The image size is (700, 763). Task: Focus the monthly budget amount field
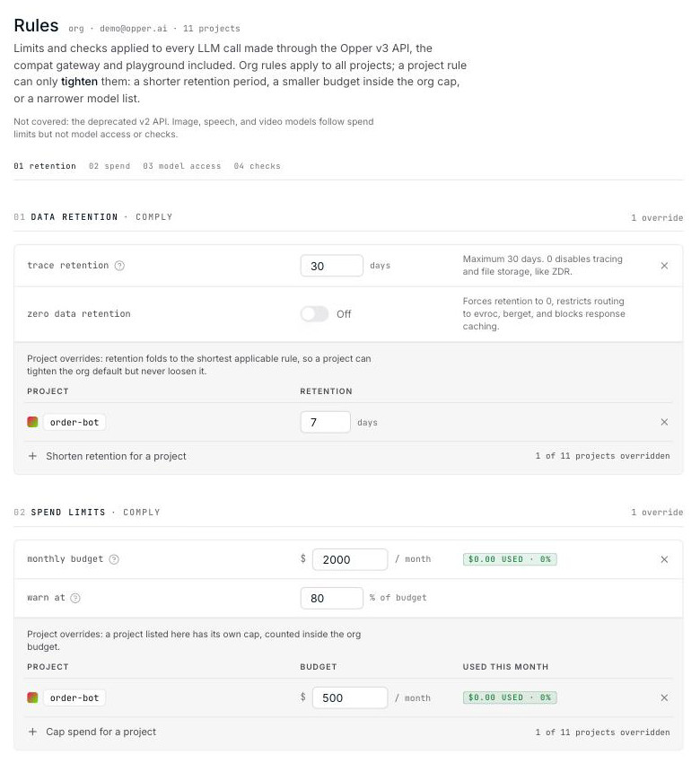(x=350, y=559)
